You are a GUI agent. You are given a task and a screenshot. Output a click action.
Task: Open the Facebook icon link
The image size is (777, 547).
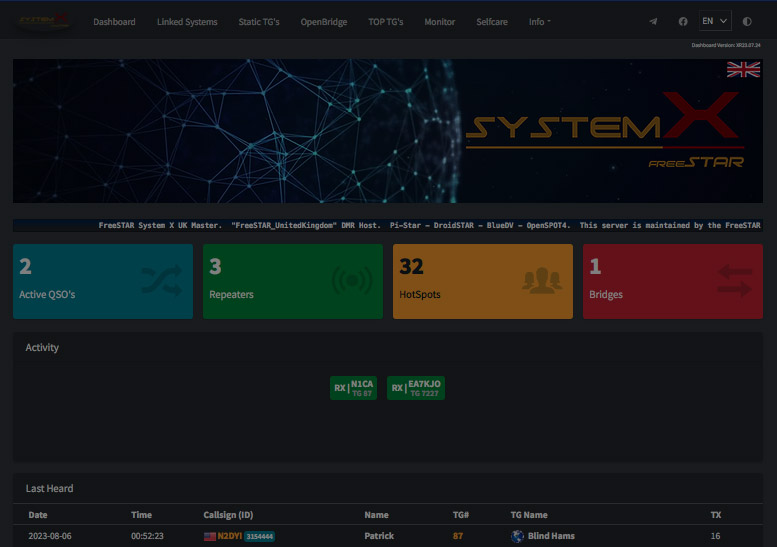[683, 21]
